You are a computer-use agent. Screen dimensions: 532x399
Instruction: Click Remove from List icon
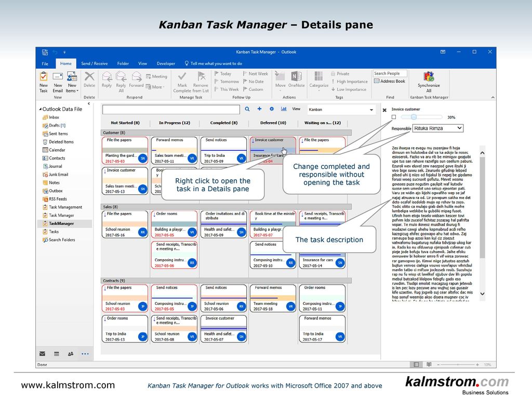[x=201, y=82]
